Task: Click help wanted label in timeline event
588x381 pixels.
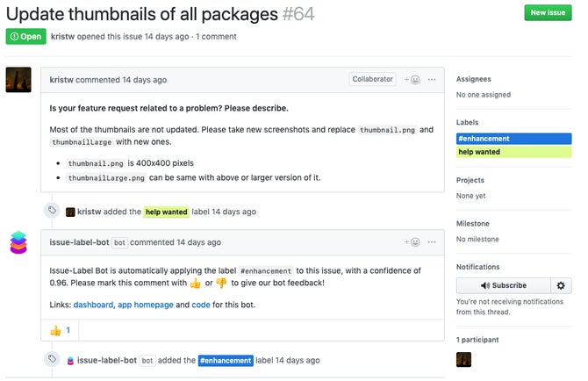Action: 167,212
